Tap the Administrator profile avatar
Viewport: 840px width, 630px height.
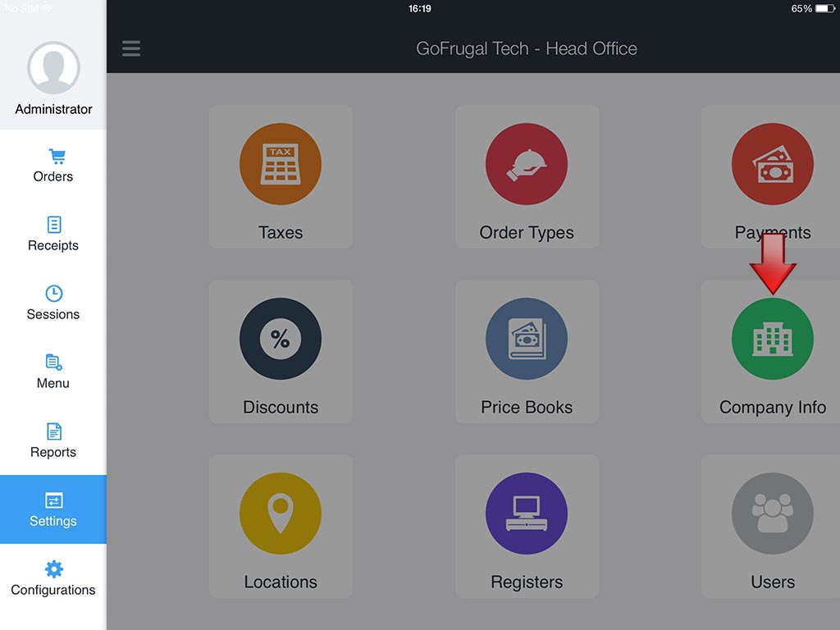(53, 67)
